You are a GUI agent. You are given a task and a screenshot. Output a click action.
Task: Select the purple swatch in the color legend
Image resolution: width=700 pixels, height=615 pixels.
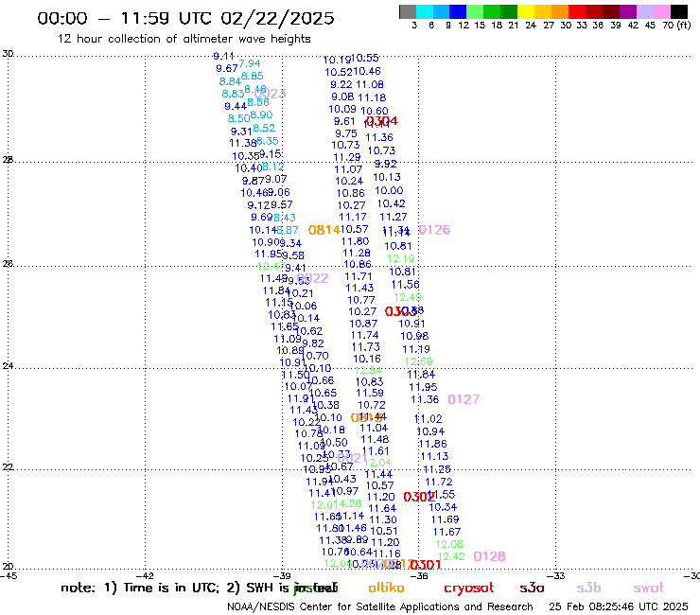(x=628, y=11)
